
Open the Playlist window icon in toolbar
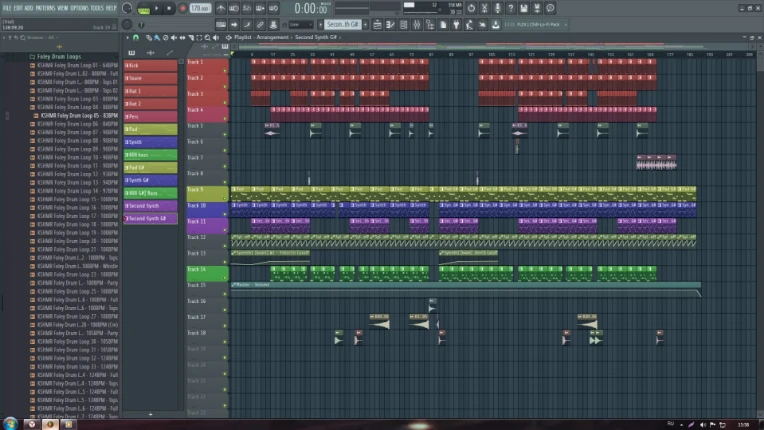(377, 24)
